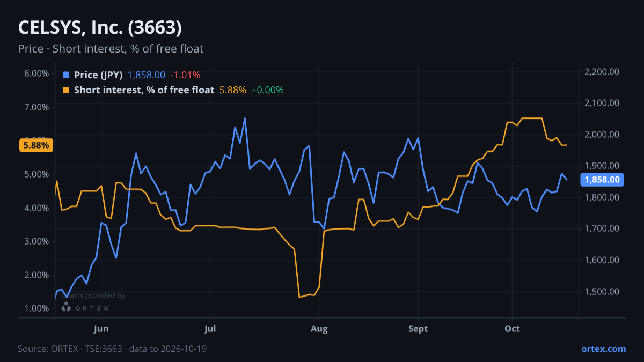The image size is (644, 362).
Task: Click the 4.00% left axis label
Action: 37,208
